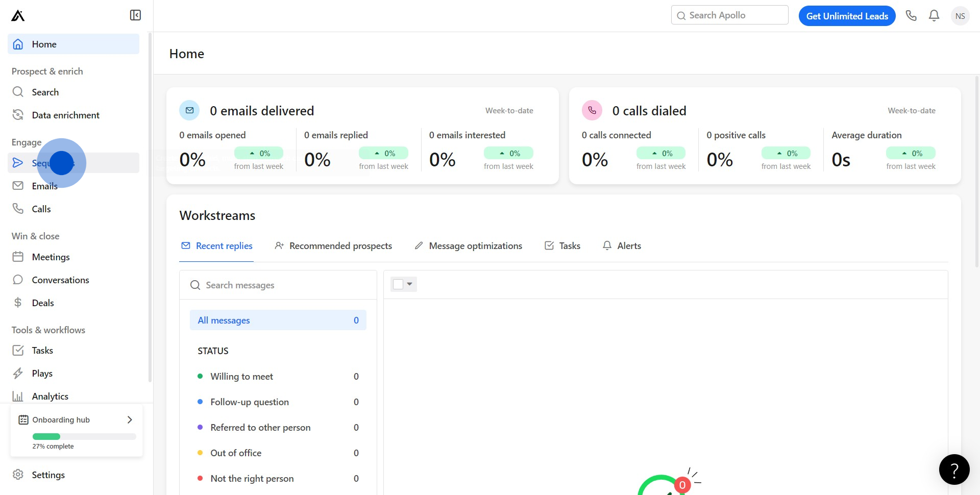This screenshot has height=495, width=980.
Task: Open the phone dialer icon in header
Action: point(911,16)
